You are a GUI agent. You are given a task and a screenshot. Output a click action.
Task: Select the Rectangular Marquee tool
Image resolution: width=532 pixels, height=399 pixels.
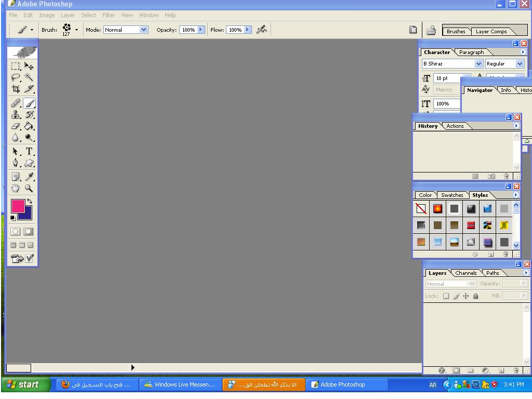pyautogui.click(x=15, y=66)
